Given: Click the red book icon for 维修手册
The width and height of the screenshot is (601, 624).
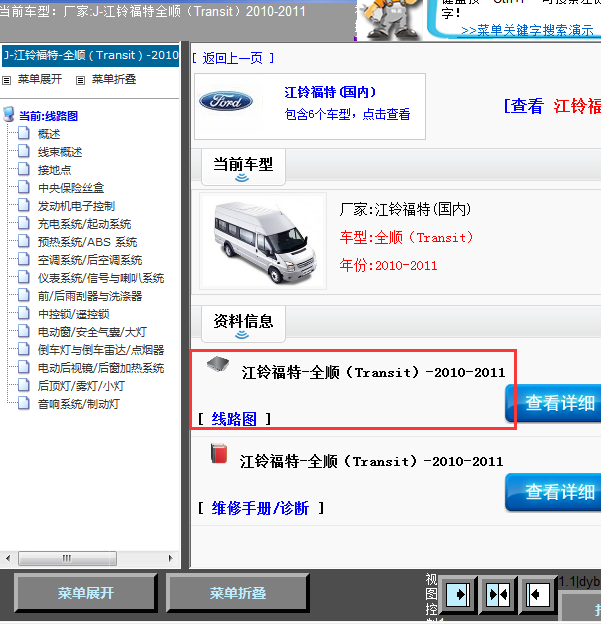Looking at the screenshot, I should coord(219,454).
